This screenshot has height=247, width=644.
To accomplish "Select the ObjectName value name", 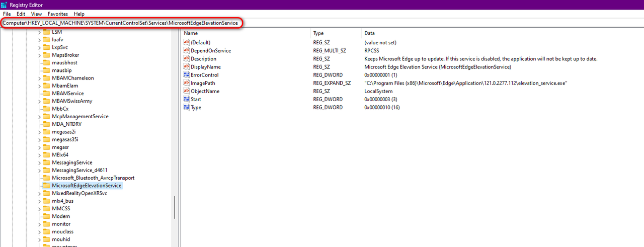I will tap(205, 91).
